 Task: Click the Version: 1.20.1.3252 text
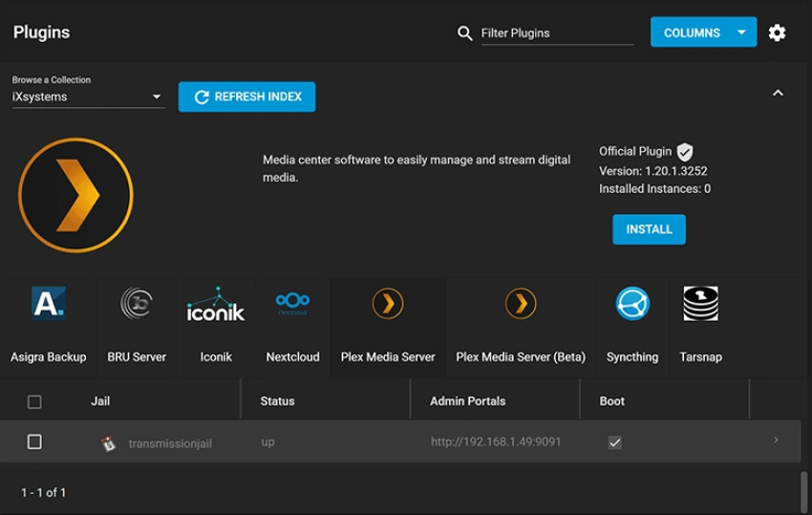653,171
